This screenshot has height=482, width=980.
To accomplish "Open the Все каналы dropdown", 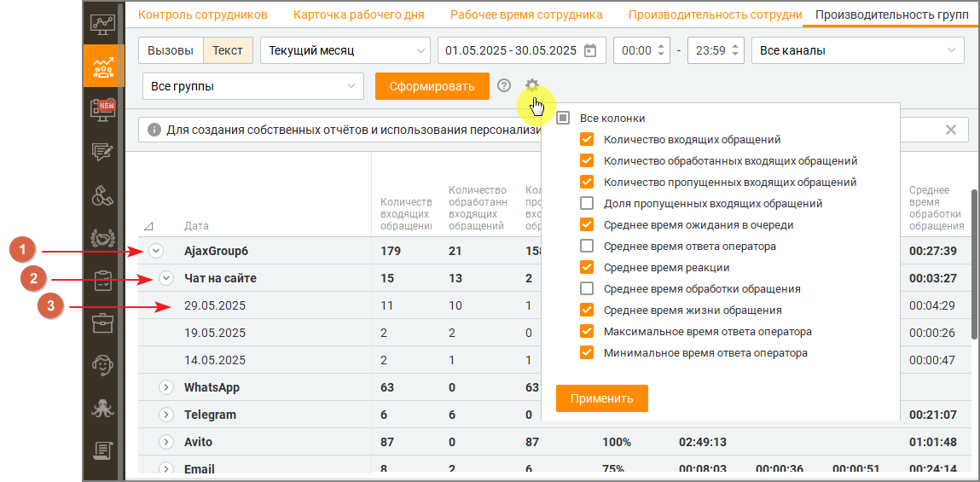I will (857, 50).
